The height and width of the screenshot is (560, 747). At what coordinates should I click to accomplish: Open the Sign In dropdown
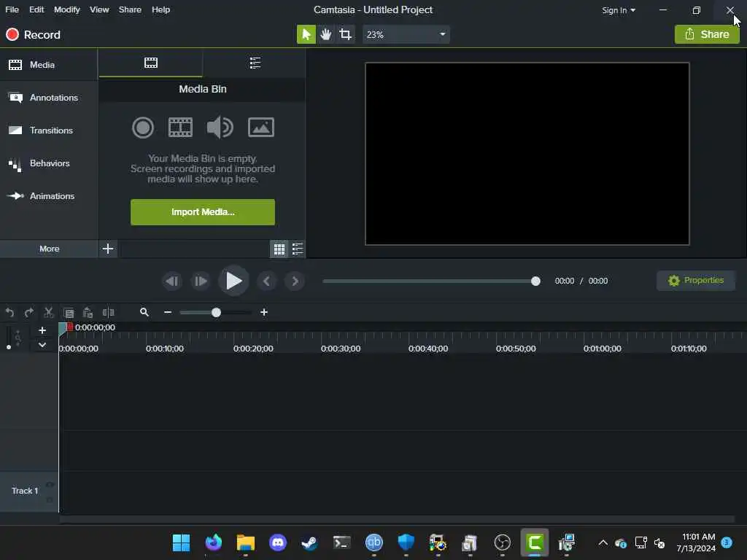(x=619, y=10)
